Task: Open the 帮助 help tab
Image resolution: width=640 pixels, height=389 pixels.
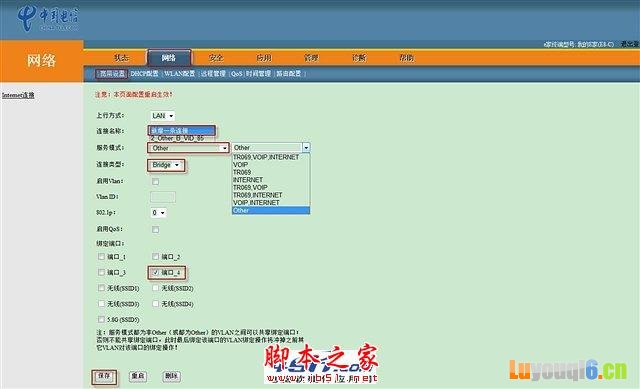Action: point(407,58)
